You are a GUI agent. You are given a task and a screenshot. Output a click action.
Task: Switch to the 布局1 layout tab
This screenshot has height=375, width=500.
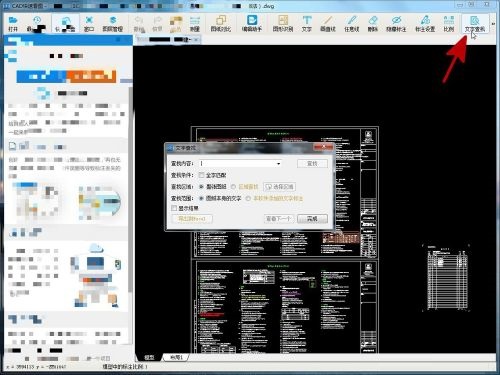pyautogui.click(x=176, y=358)
